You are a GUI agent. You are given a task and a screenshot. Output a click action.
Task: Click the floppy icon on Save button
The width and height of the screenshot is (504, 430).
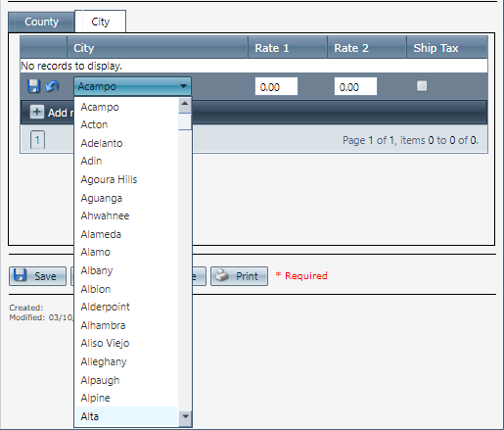[20, 275]
